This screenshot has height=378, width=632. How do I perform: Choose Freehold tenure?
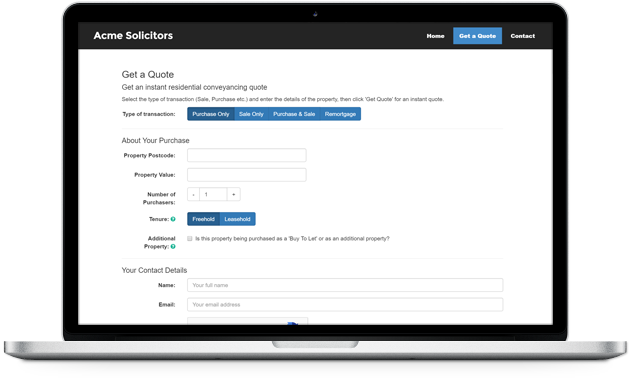[204, 219]
